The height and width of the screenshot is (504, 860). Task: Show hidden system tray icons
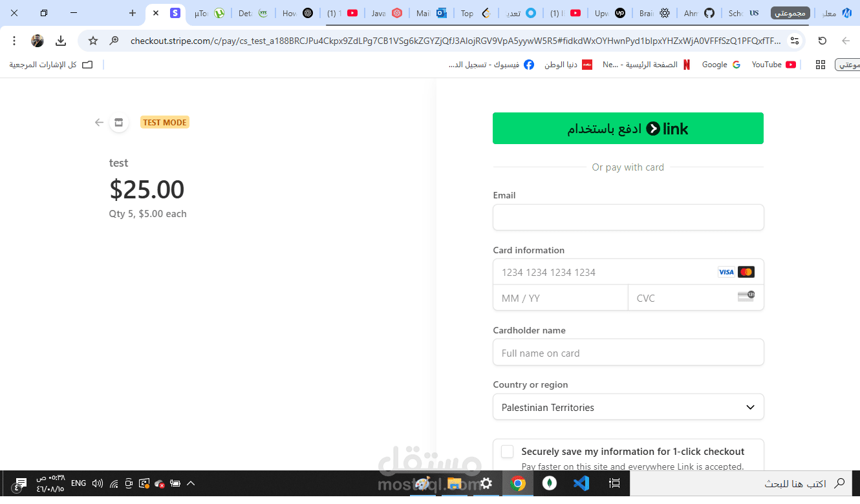pos(191,483)
